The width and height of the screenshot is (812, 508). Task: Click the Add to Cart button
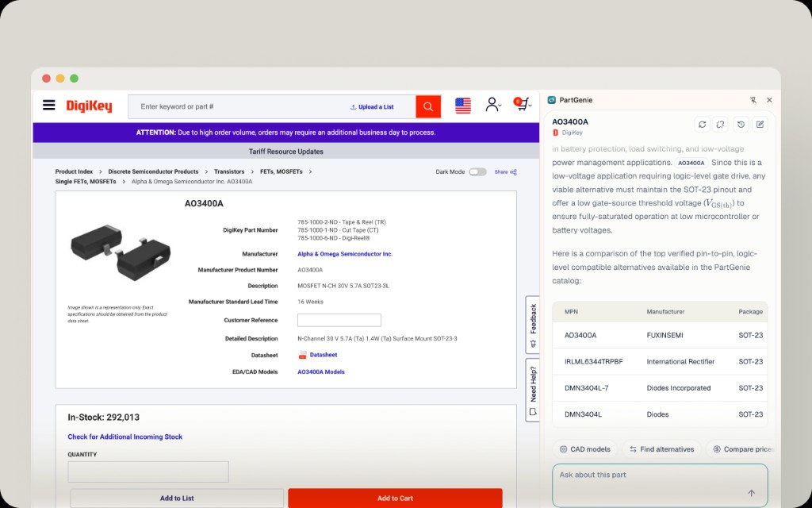(x=395, y=498)
